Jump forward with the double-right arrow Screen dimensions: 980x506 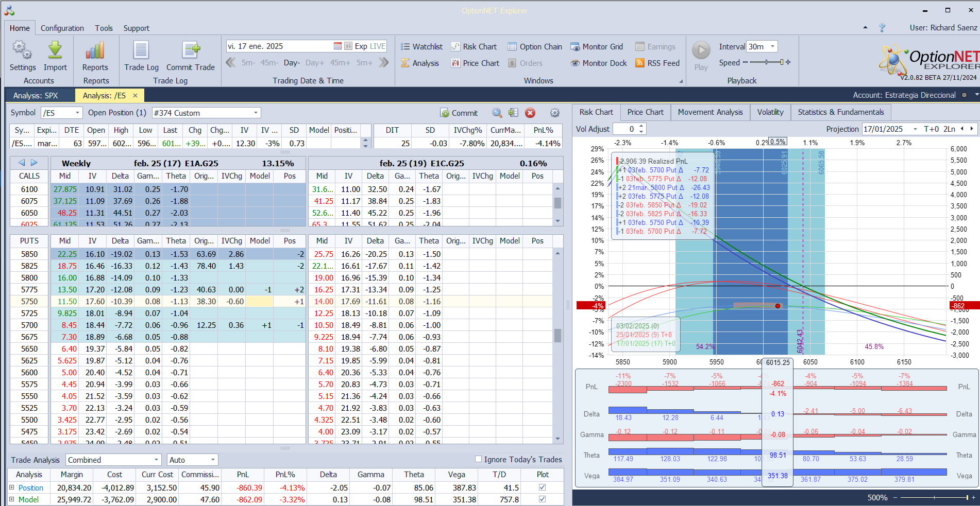[384, 63]
